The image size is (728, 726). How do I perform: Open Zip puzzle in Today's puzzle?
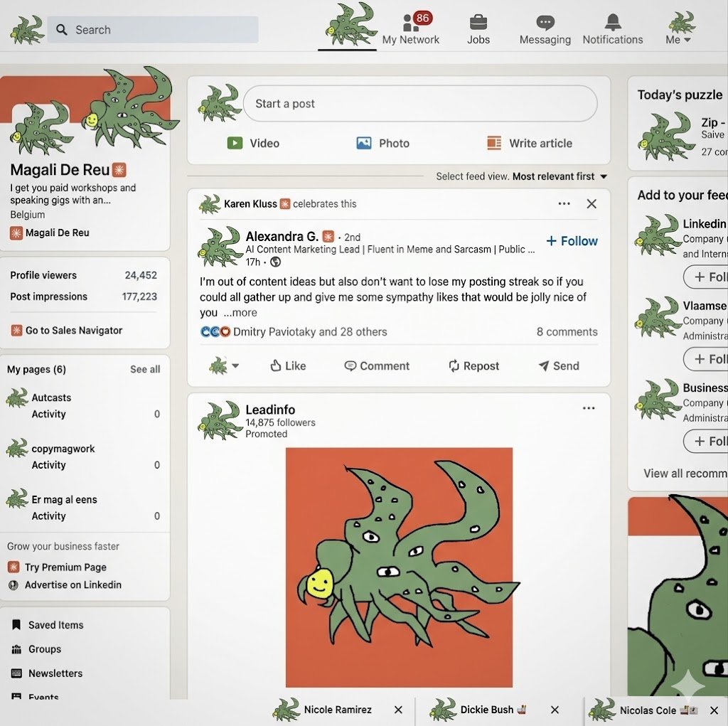(x=682, y=137)
